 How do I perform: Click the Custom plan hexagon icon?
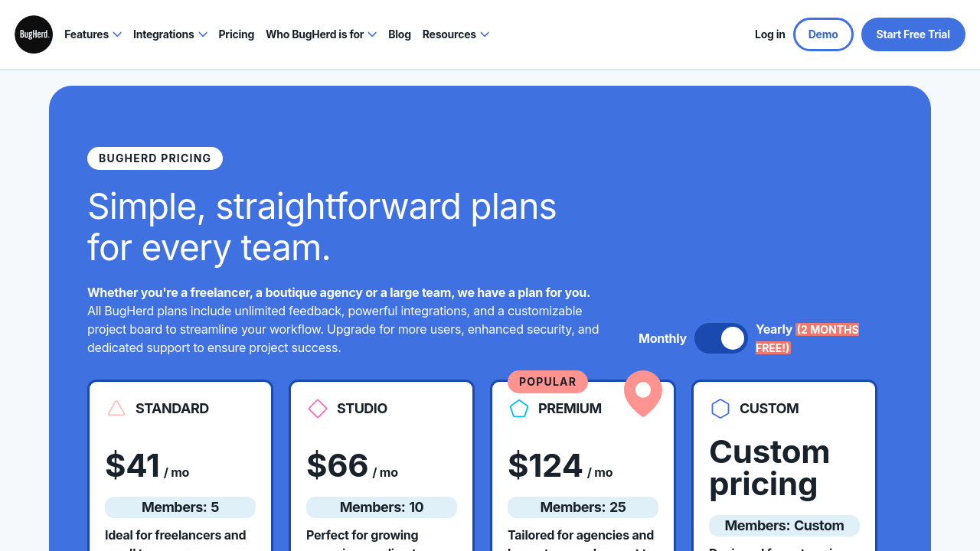pyautogui.click(x=720, y=409)
